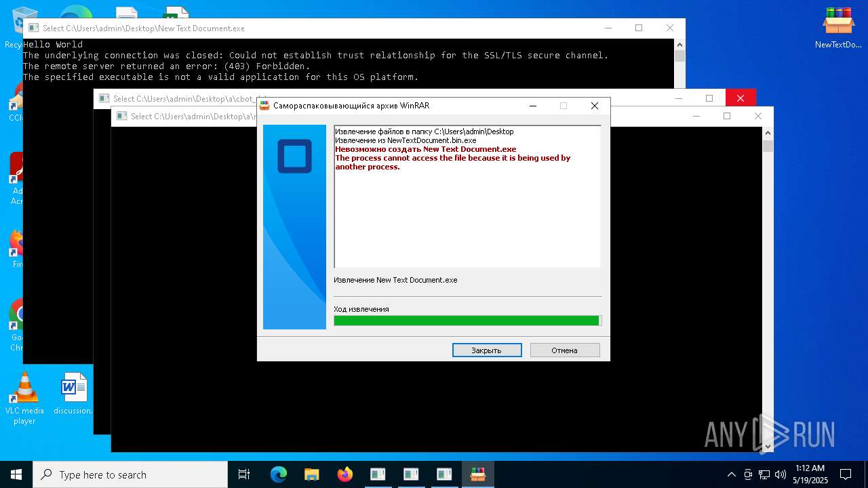Select the 'Hello World' console output line
The height and width of the screenshot is (488, 868).
click(x=53, y=45)
